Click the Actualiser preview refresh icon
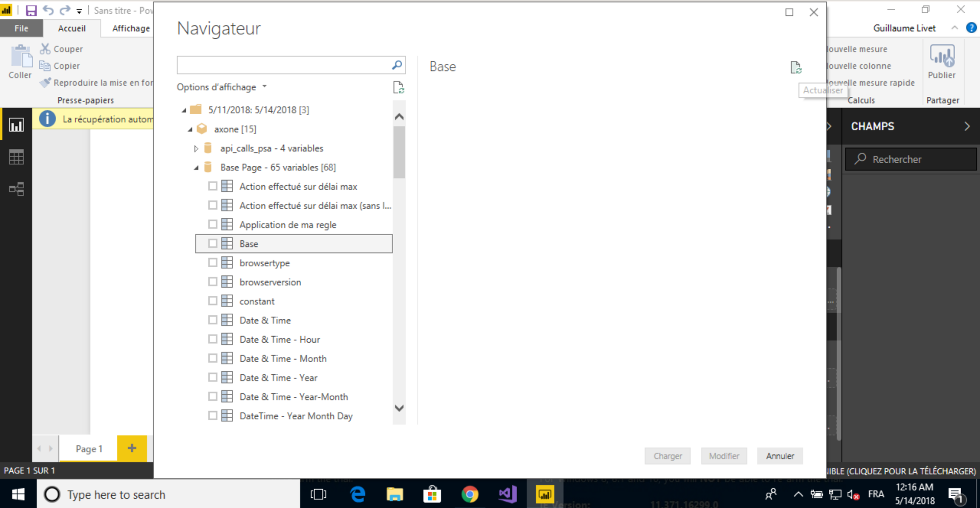 (796, 67)
